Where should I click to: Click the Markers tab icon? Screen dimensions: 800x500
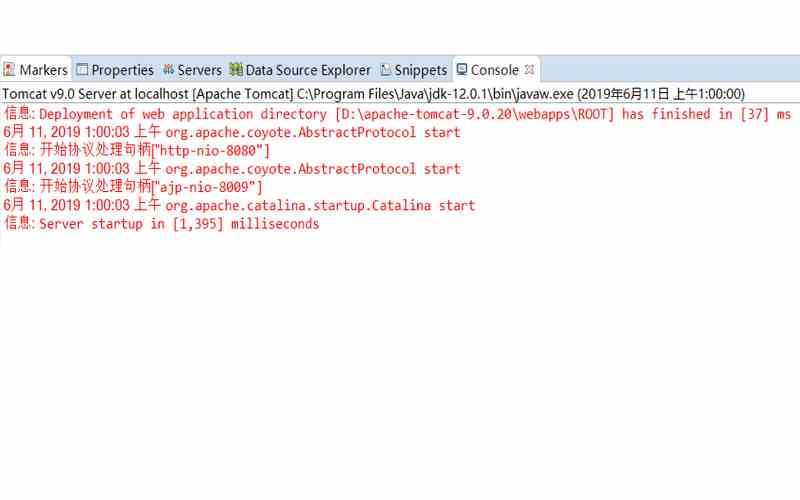(9, 69)
